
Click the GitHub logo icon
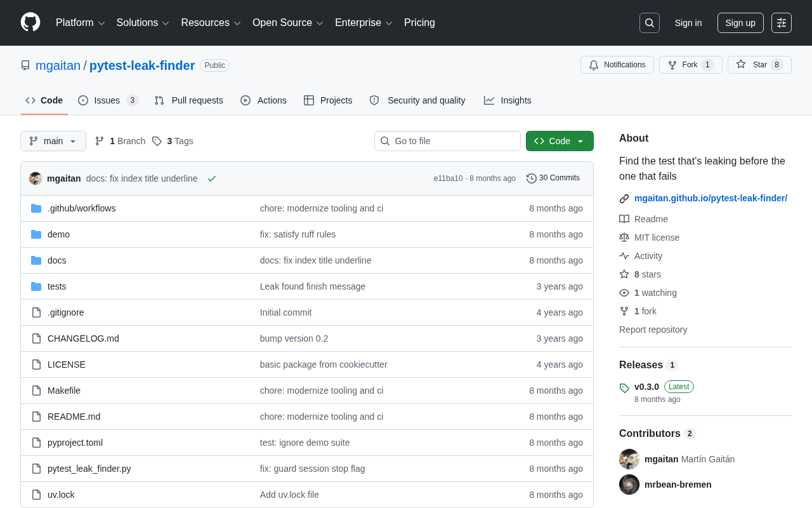coord(30,22)
